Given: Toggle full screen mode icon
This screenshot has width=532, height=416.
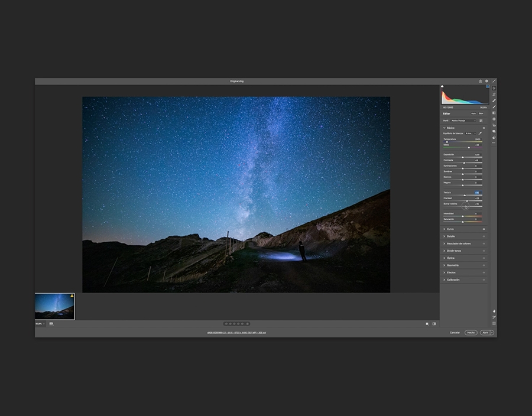Looking at the screenshot, I should pyautogui.click(x=494, y=81).
